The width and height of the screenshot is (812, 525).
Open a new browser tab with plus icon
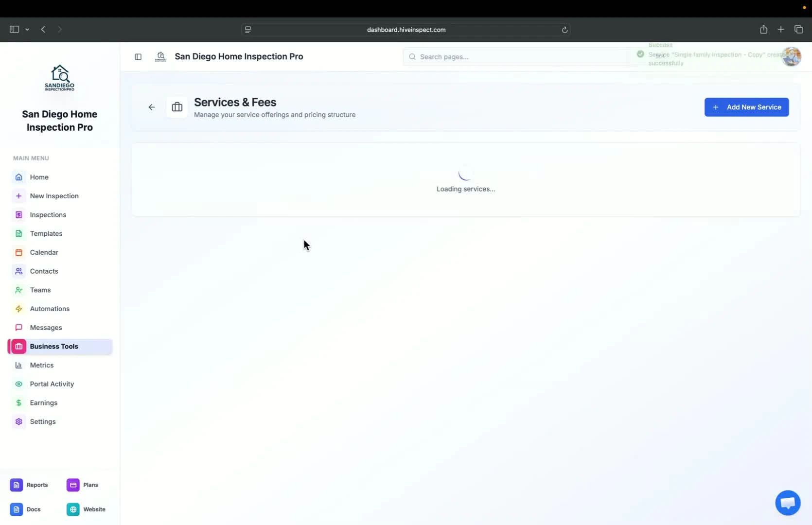tap(781, 29)
